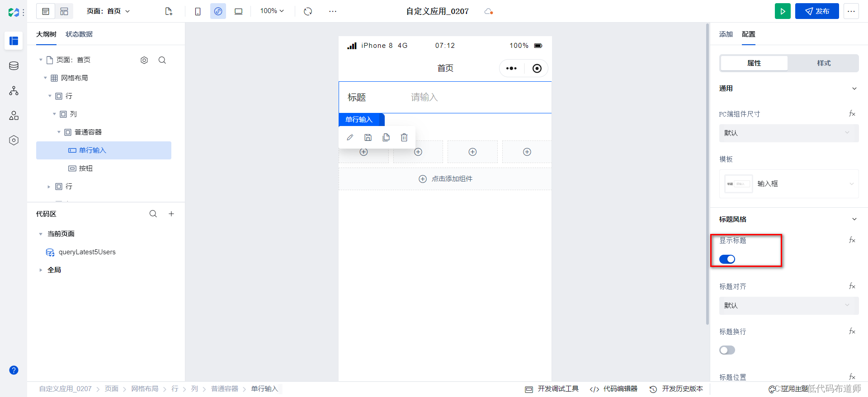Click the 发布 publish button
868x397 pixels.
tap(817, 11)
